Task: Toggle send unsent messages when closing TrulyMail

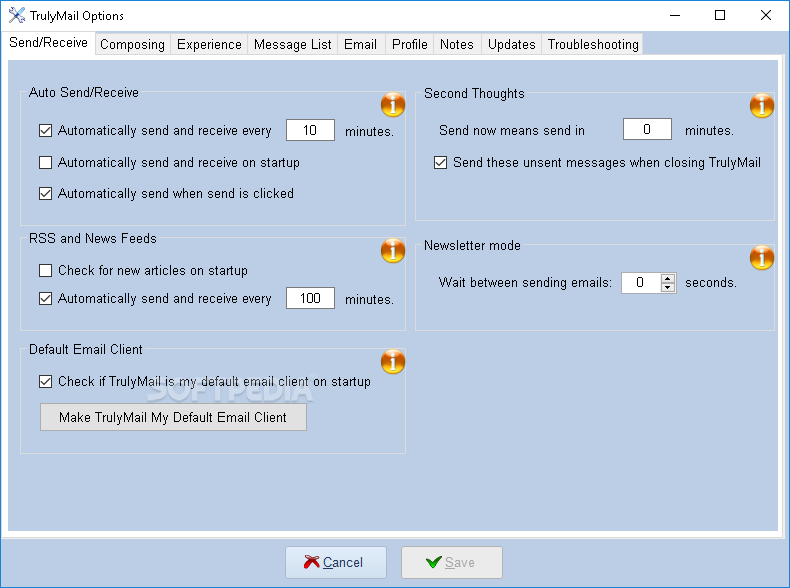Action: click(x=440, y=162)
